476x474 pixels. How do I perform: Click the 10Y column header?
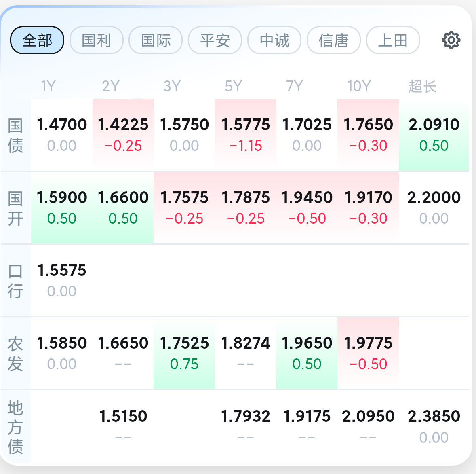point(359,86)
